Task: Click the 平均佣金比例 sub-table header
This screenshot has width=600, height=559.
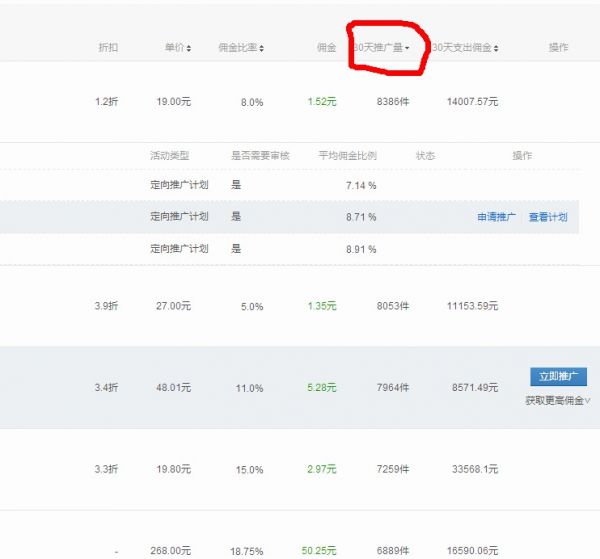Action: pyautogui.click(x=346, y=156)
